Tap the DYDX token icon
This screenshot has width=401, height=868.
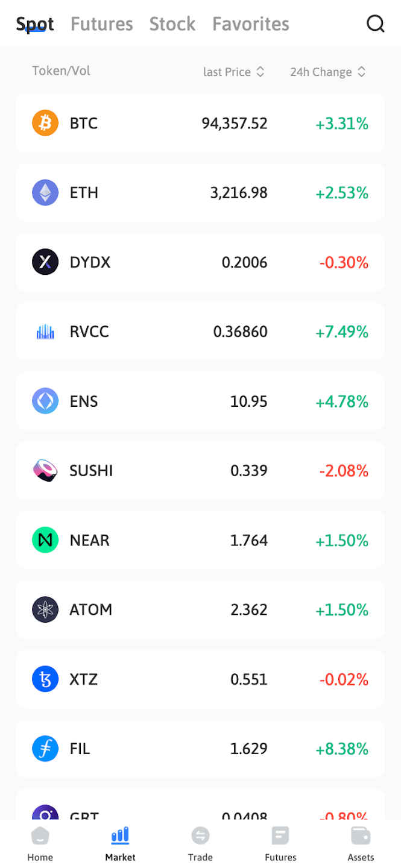(x=45, y=262)
